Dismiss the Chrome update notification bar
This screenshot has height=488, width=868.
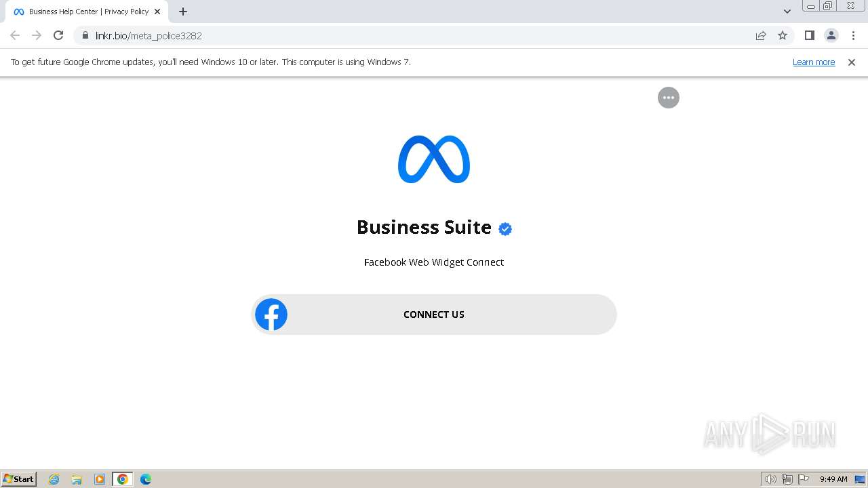852,62
